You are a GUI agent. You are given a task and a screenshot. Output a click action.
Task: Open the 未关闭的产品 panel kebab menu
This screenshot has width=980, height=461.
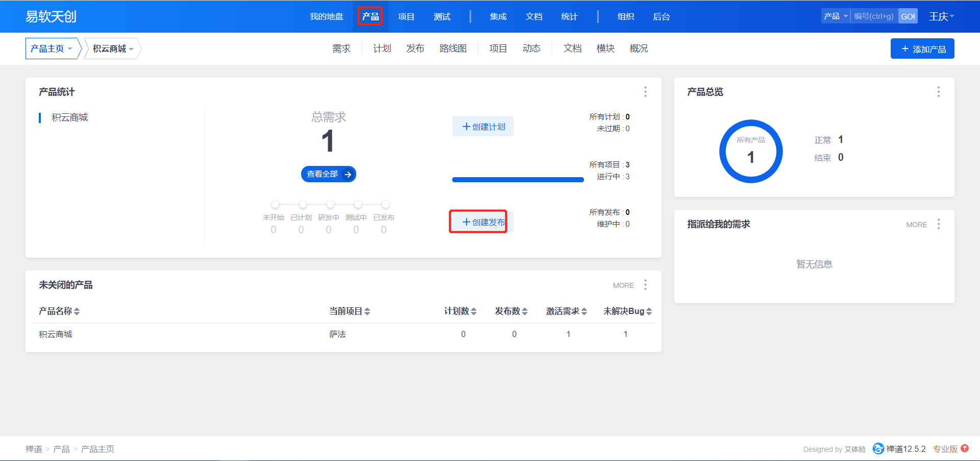pos(645,285)
